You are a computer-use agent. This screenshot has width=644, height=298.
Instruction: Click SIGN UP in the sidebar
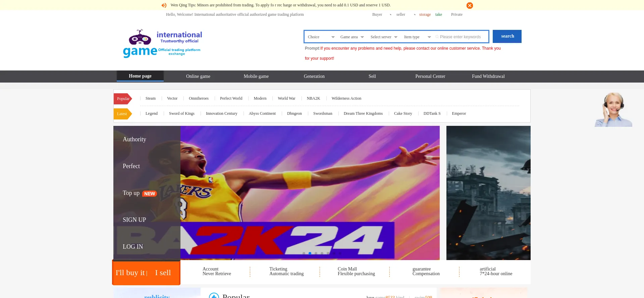pos(134,220)
